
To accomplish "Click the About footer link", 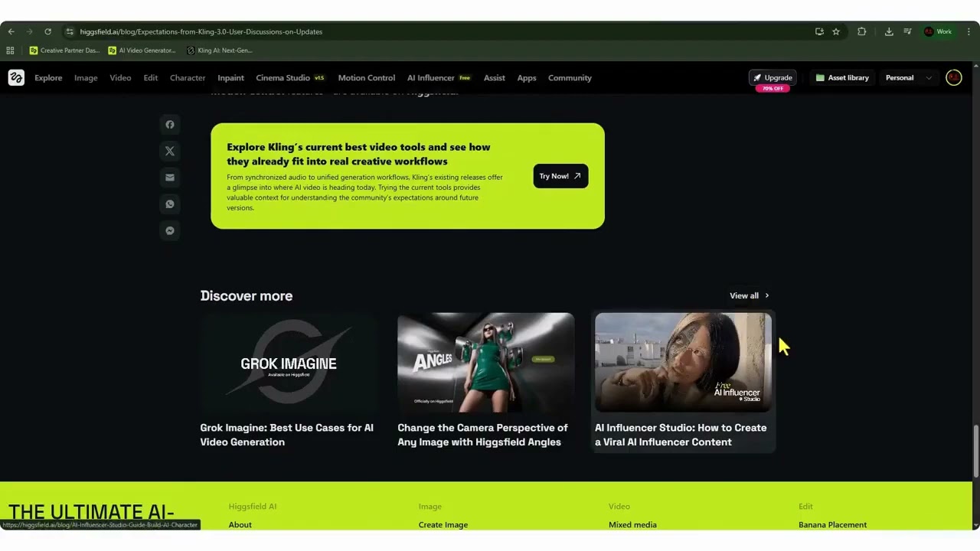I will (240, 525).
